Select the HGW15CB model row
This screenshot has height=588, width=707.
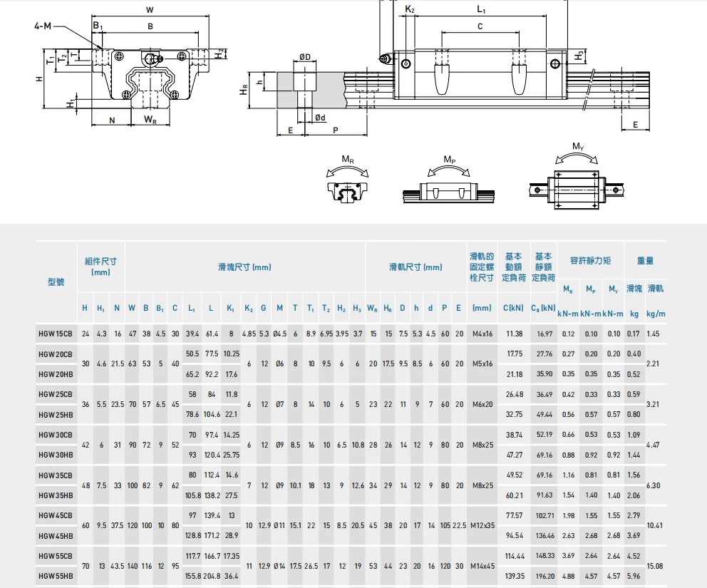point(351,334)
